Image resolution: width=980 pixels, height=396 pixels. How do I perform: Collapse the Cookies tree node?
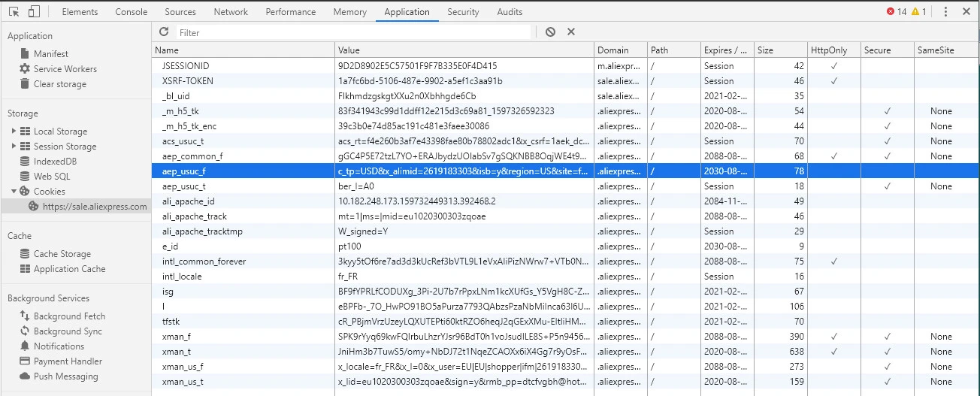[x=14, y=192]
